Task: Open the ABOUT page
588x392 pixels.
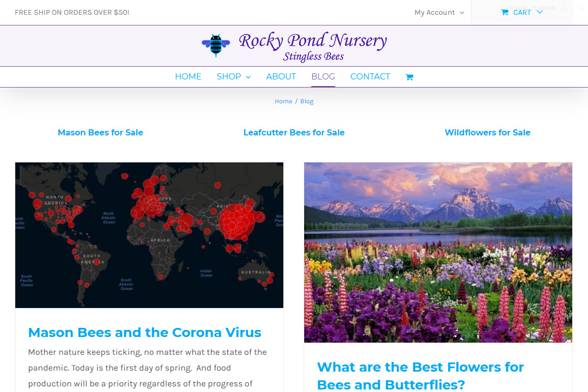Action: coord(281,76)
